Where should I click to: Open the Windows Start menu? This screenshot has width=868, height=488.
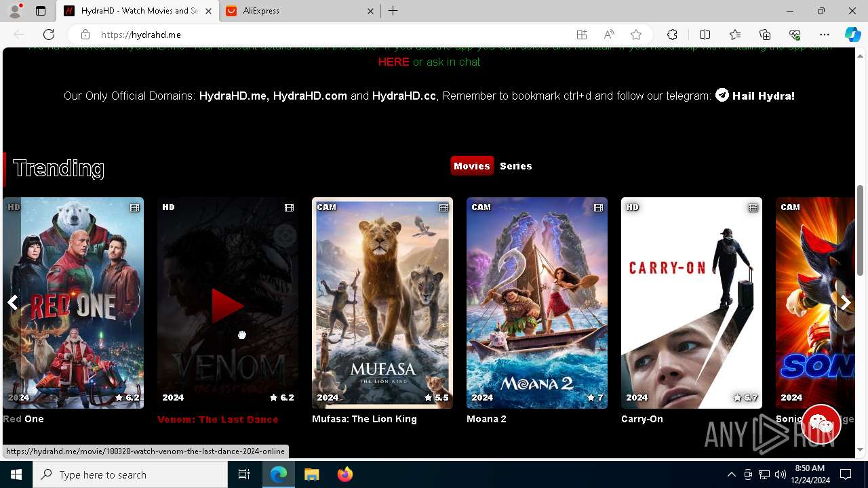click(x=16, y=474)
